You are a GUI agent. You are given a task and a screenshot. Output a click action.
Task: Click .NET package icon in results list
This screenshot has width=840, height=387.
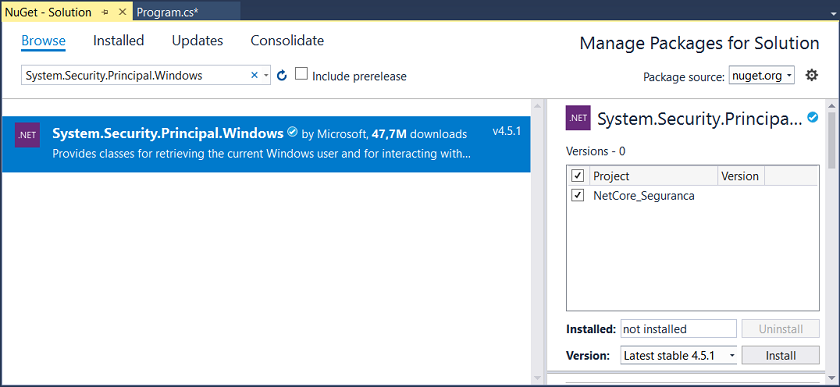click(27, 135)
